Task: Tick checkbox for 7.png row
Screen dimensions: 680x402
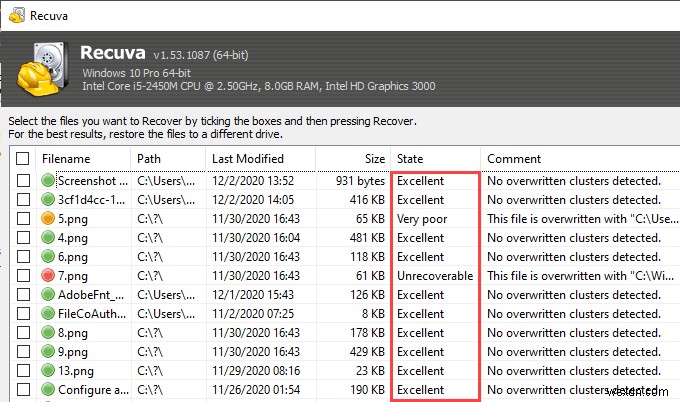Action: tap(23, 276)
